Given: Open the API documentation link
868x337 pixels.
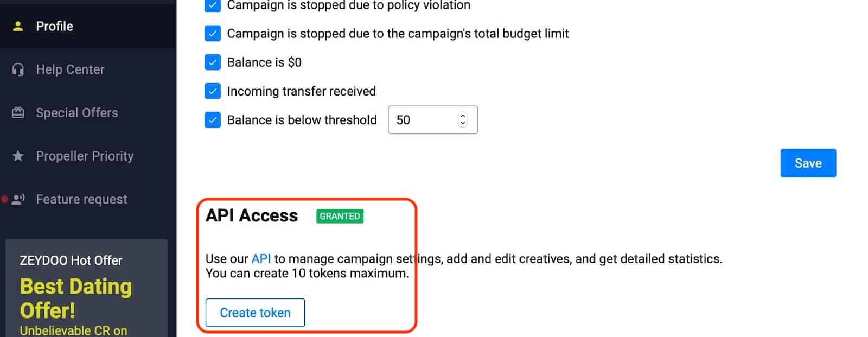Looking at the screenshot, I should [261, 259].
